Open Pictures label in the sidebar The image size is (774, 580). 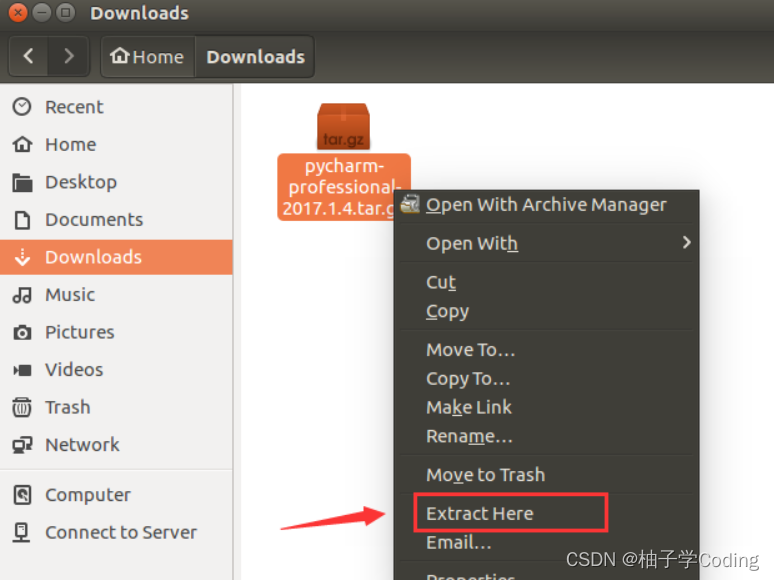[79, 332]
